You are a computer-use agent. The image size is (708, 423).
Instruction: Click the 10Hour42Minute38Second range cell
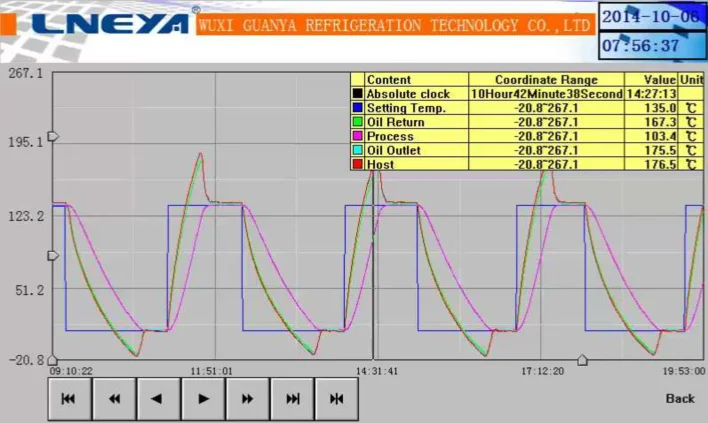point(546,93)
